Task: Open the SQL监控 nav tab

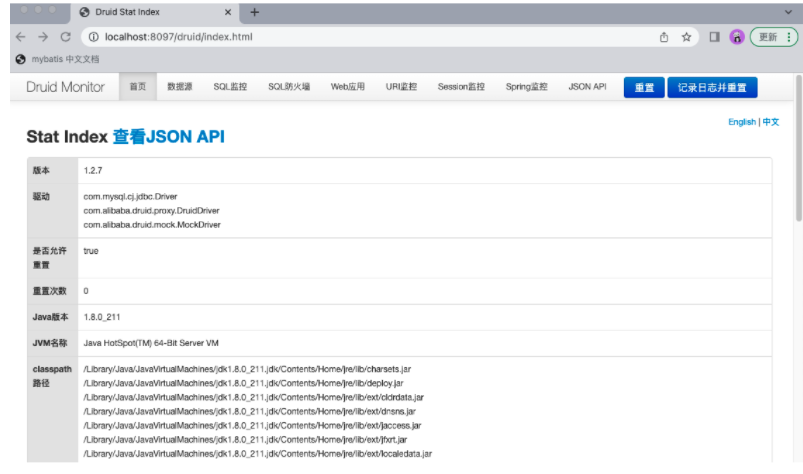Action: tap(230, 87)
